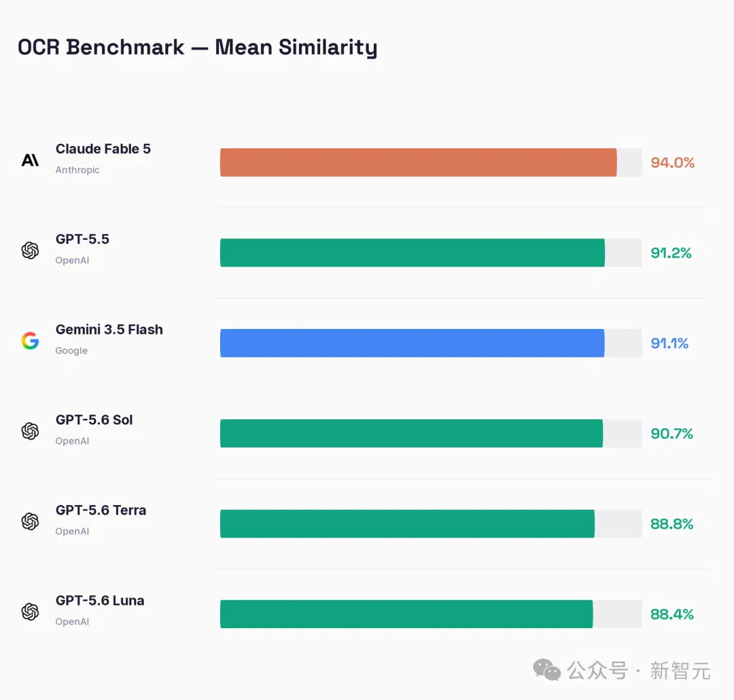Click the GPT-5.6 Terra green bar
The image size is (734, 700).
[407, 524]
